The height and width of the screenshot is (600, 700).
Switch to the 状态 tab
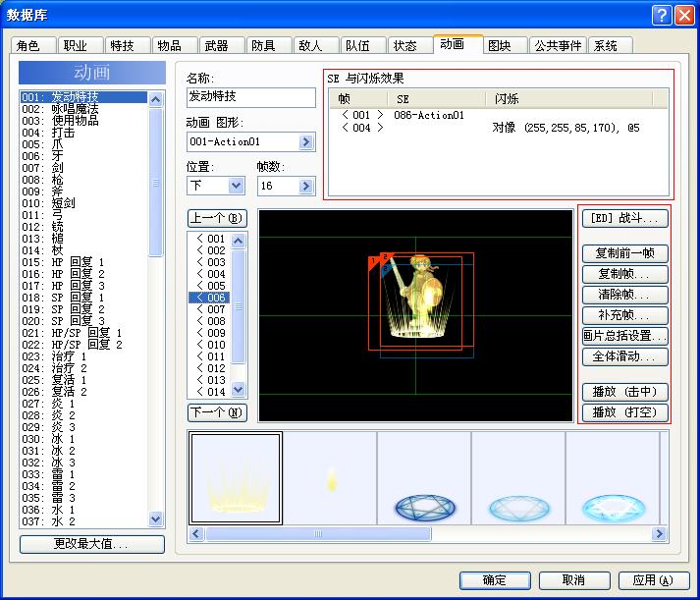[409, 45]
